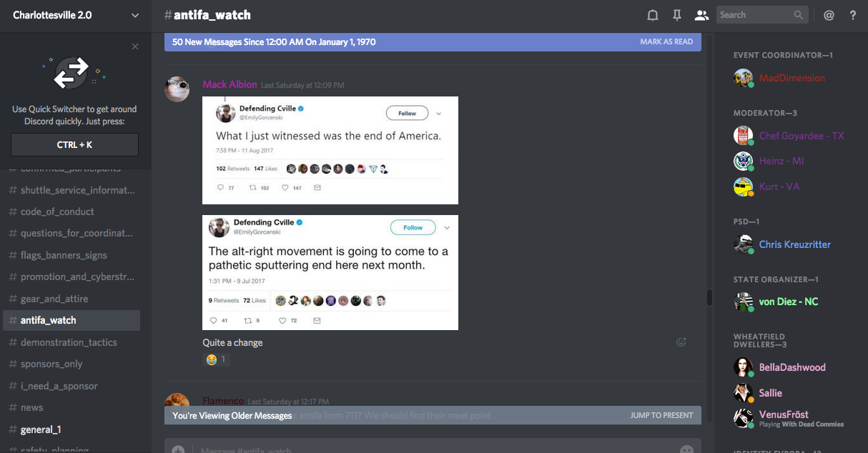Click the laughing emoji reaction count
The height and width of the screenshot is (453, 868).
(x=216, y=359)
